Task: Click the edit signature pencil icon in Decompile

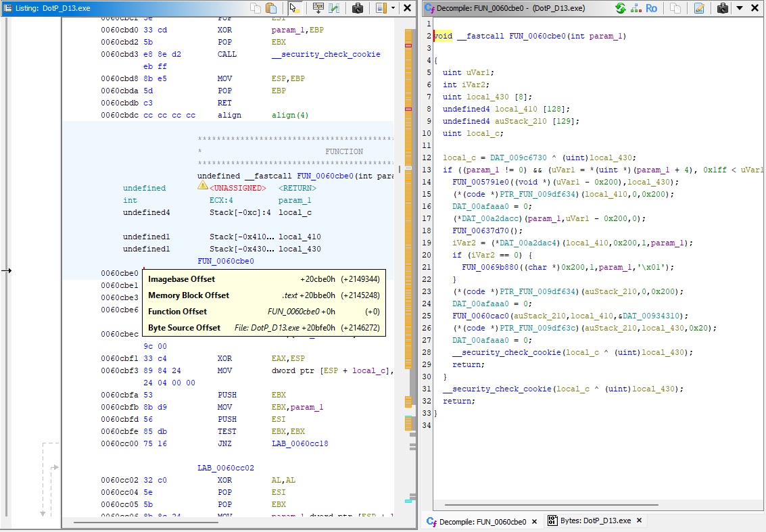Action: pos(699,8)
